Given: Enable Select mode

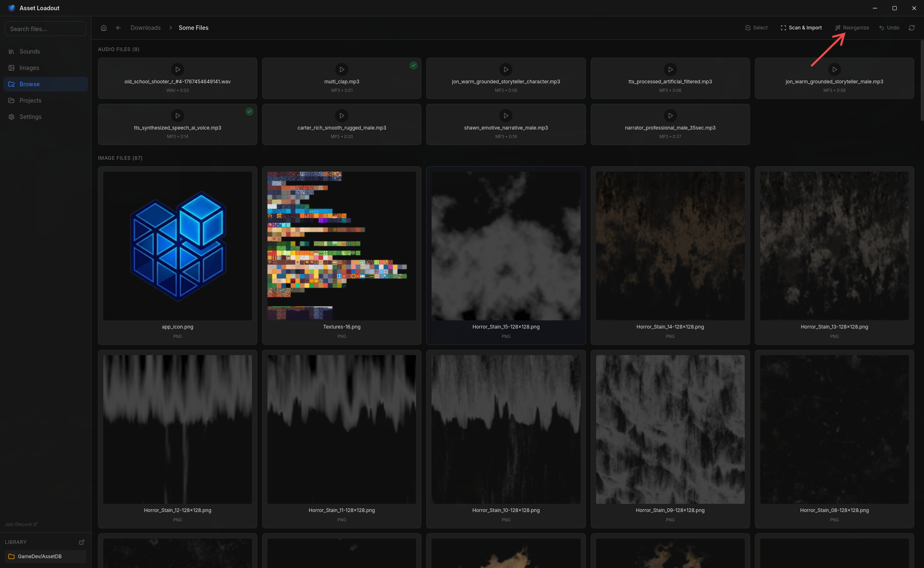Looking at the screenshot, I should [756, 27].
